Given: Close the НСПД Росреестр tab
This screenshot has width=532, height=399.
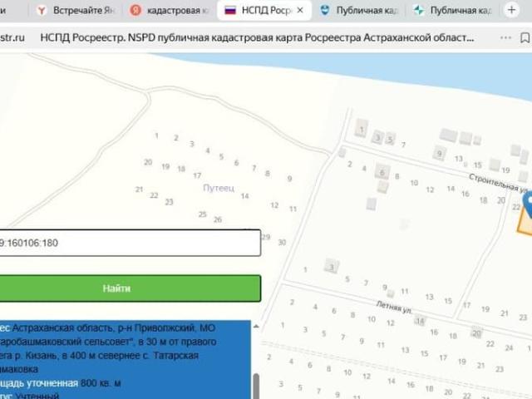Looking at the screenshot, I should pos(300,11).
